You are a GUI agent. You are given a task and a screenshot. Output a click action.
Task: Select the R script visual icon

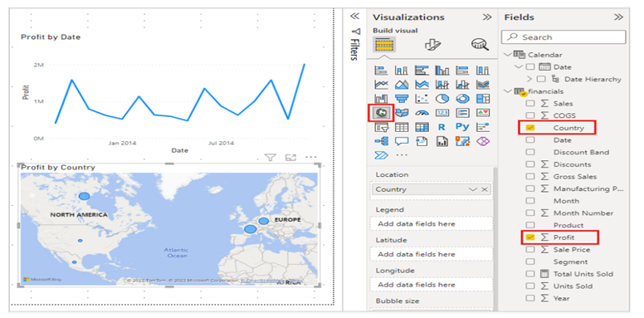442,127
